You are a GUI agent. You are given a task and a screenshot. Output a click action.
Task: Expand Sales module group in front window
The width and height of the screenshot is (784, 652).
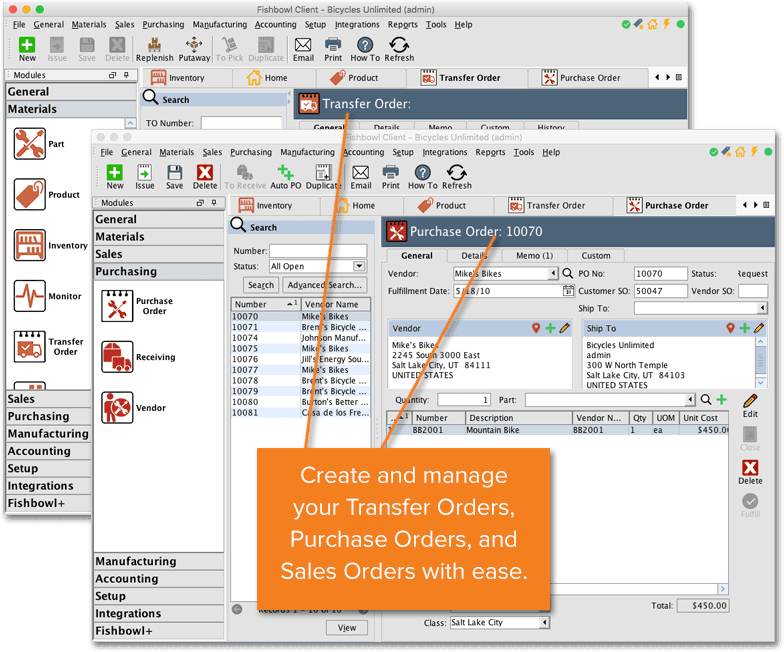(158, 254)
